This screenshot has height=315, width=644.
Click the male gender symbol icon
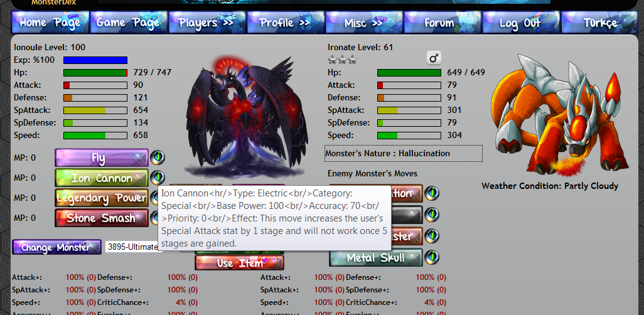434,58
